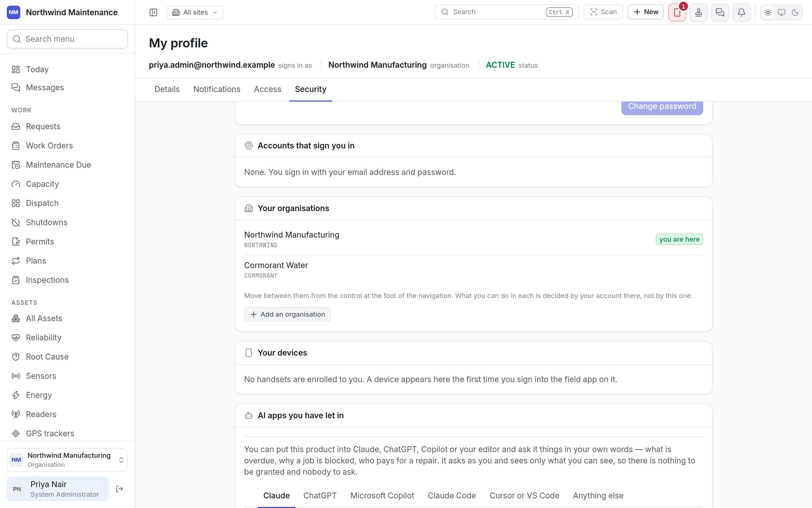This screenshot has width=812, height=508.
Task: Focus the top Search box
Action: point(507,12)
